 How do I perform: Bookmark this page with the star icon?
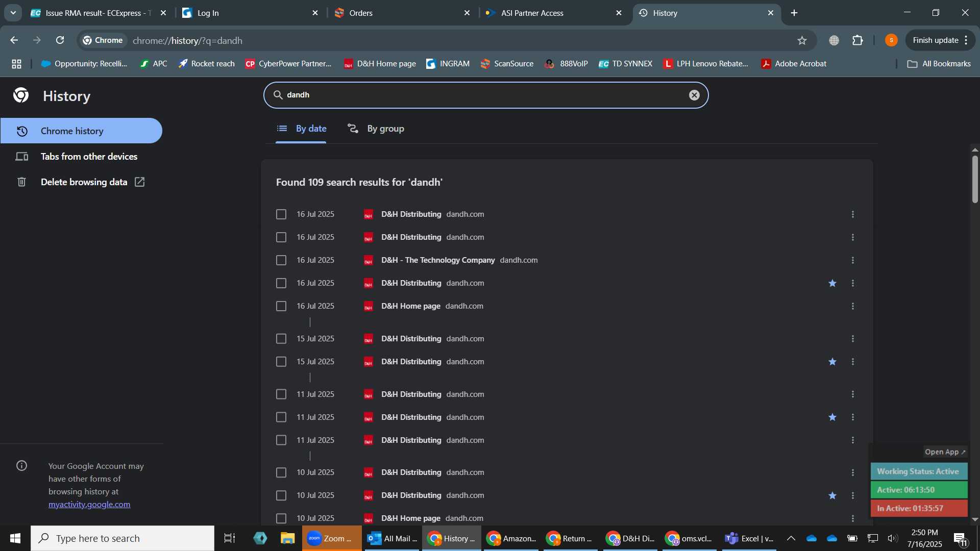coord(802,40)
